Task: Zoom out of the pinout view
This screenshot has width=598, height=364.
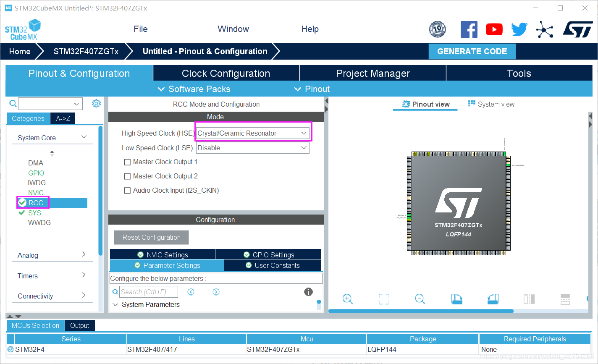Action: click(420, 299)
